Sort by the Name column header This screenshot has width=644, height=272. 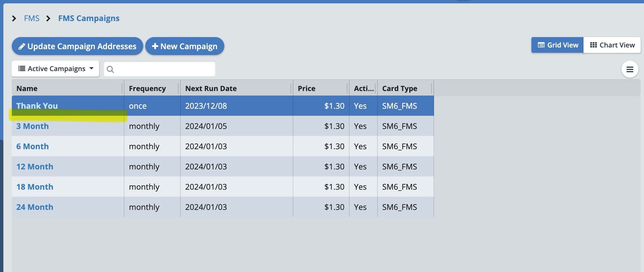(27, 89)
